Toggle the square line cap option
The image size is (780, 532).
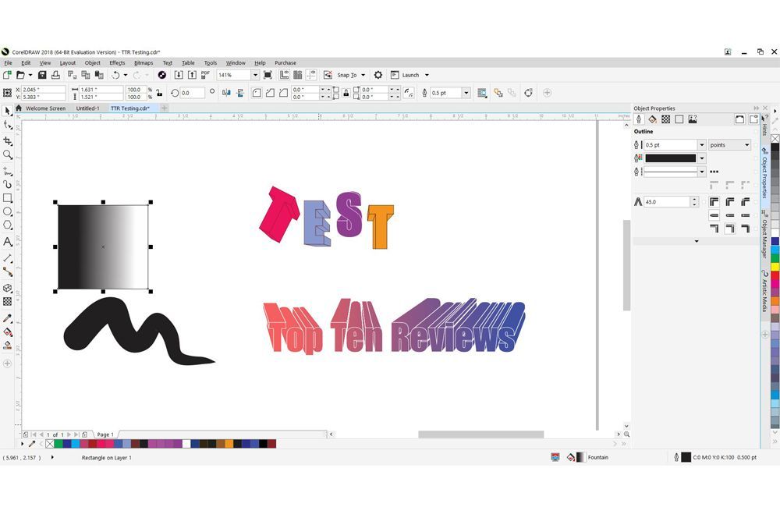point(744,215)
